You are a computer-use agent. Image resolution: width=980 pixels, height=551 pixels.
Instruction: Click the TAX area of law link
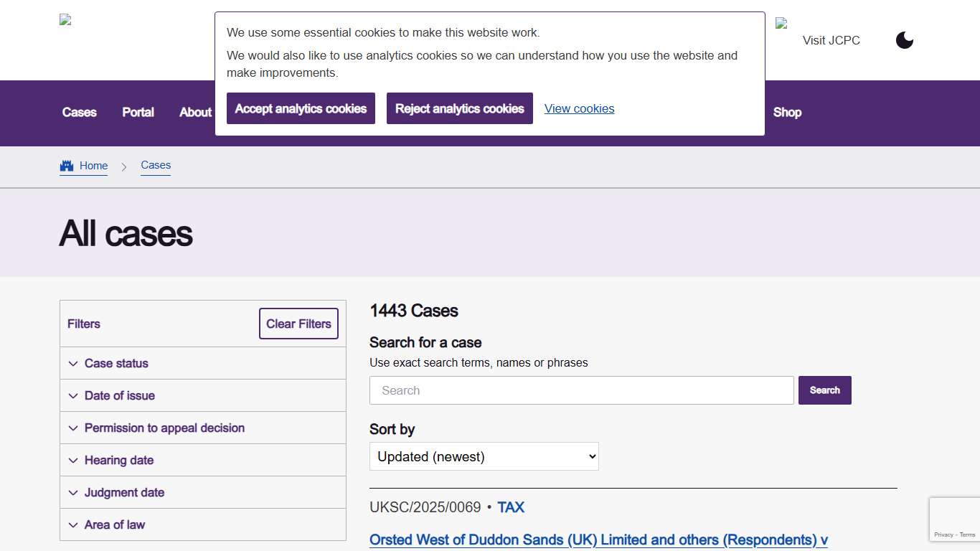(511, 507)
